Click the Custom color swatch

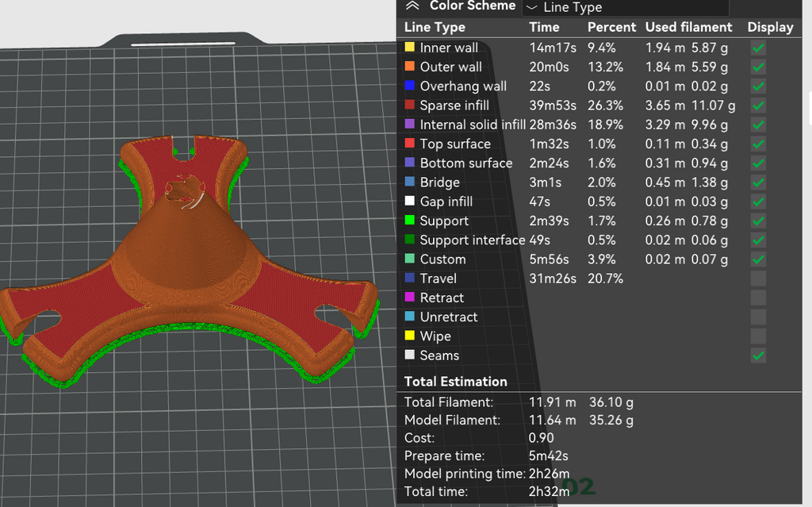click(410, 258)
